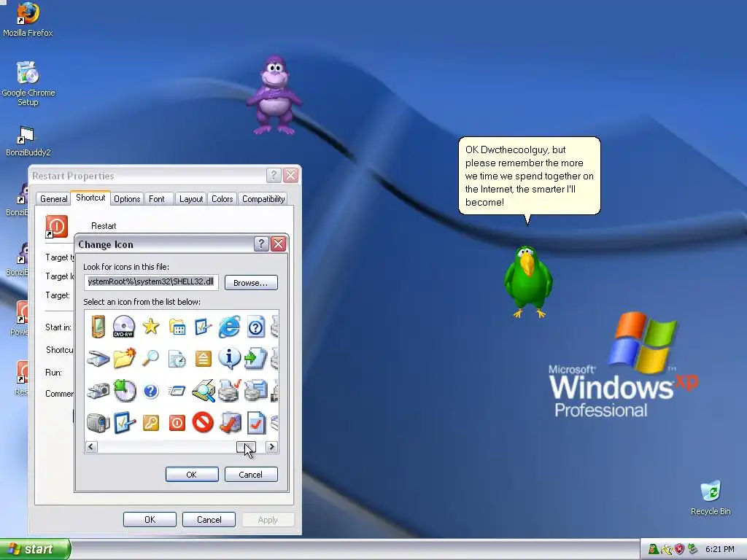Screen dimensions: 747x560
Task: Switch to the Compatibility tab
Action: [263, 199]
